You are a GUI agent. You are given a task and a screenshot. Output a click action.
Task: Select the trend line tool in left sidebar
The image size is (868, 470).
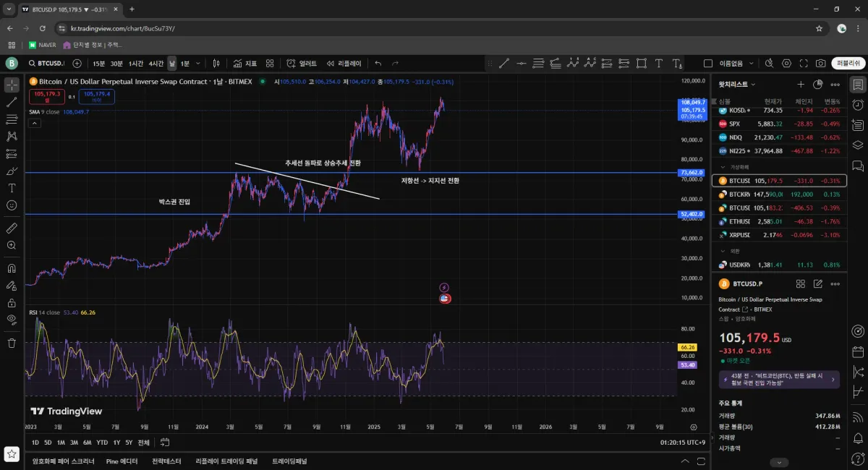(x=12, y=102)
